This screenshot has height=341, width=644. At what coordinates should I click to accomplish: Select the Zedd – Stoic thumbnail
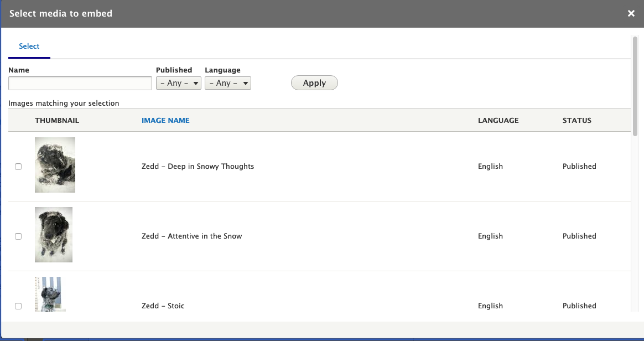pyautogui.click(x=50, y=294)
